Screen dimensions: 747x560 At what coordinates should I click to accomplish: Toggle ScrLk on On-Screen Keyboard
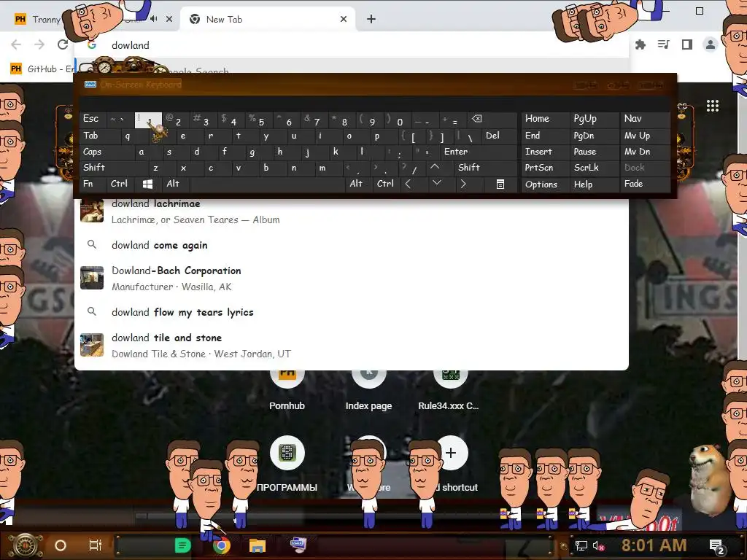point(594,168)
